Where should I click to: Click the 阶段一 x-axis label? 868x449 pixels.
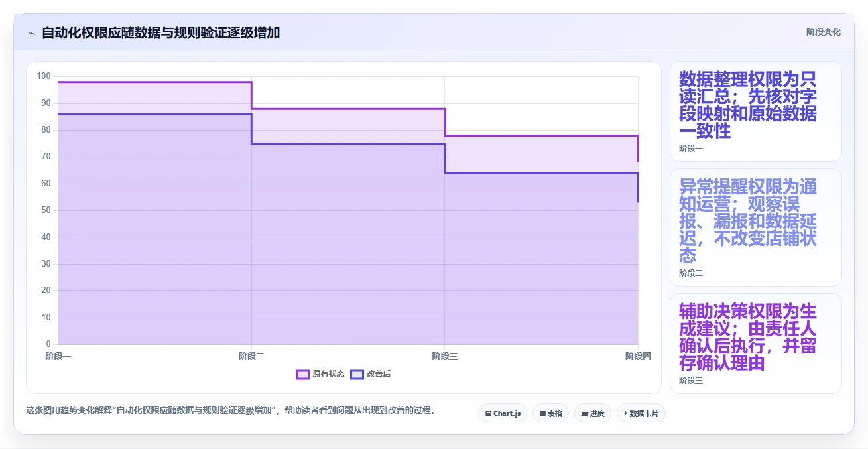58,356
